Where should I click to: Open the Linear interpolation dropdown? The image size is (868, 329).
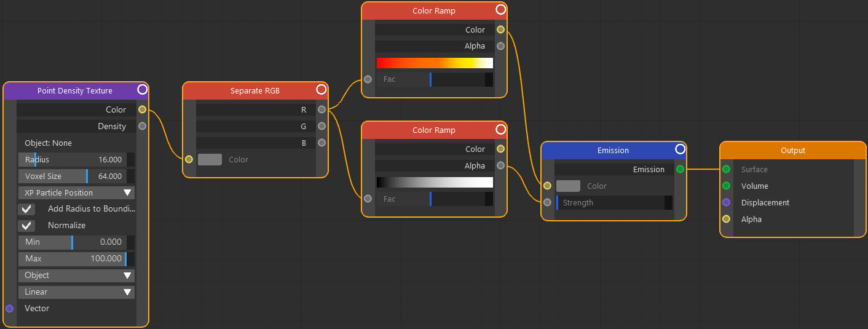coord(76,291)
